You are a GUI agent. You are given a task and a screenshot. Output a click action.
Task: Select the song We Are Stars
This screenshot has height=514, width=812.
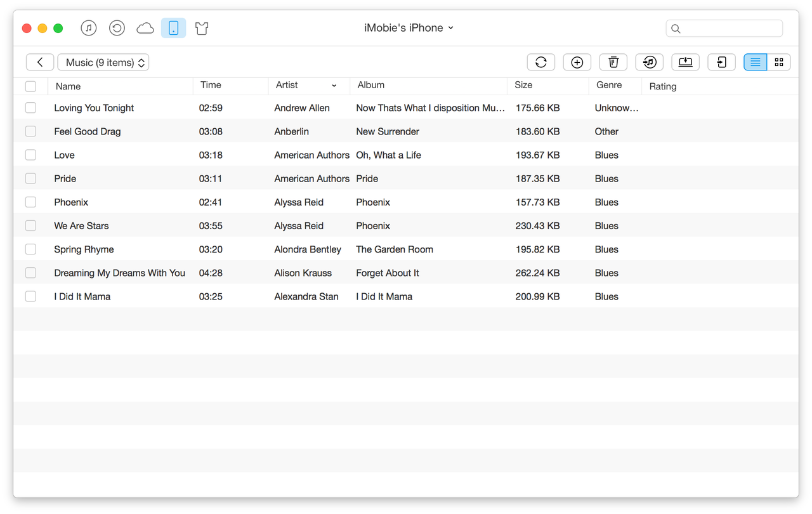81,225
